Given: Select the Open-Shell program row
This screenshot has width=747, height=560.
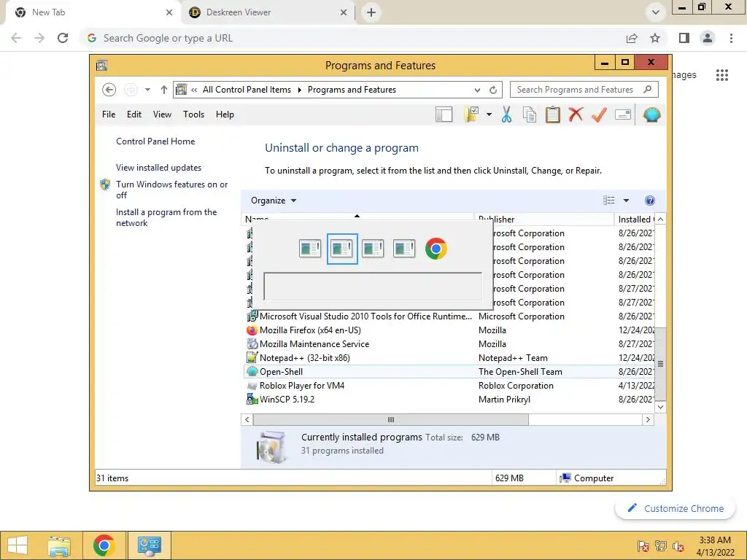Looking at the screenshot, I should (449, 371).
